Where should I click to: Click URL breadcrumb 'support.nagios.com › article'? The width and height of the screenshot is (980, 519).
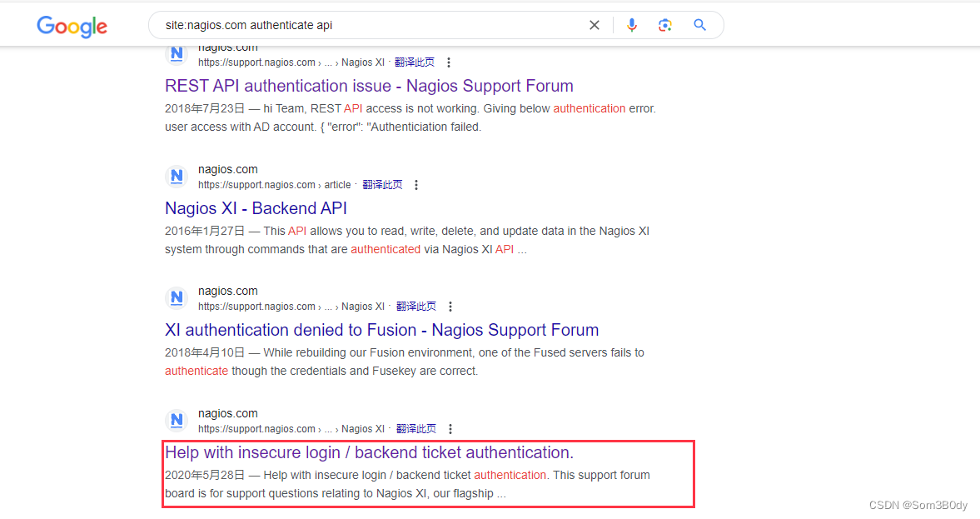pos(275,185)
